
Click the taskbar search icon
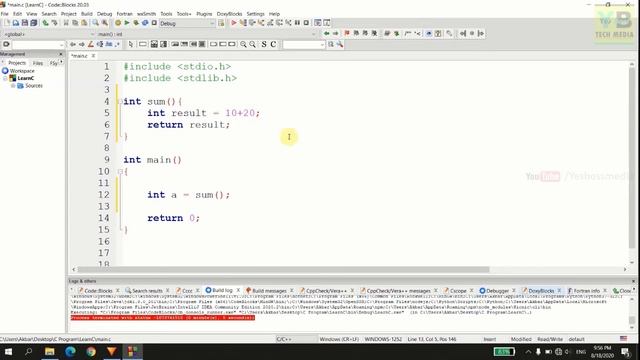coord(29,351)
